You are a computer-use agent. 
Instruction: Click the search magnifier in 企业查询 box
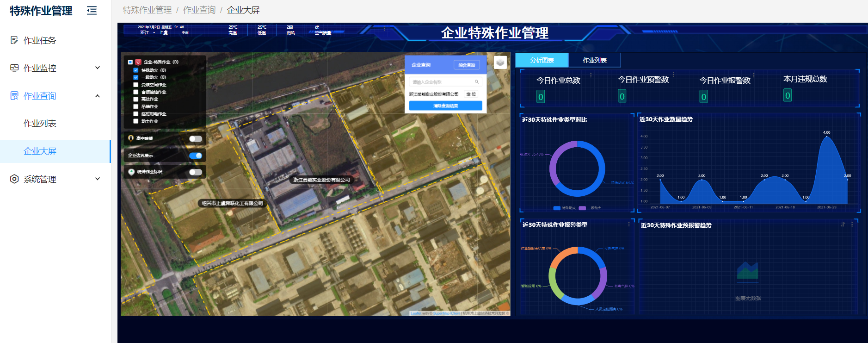click(476, 82)
